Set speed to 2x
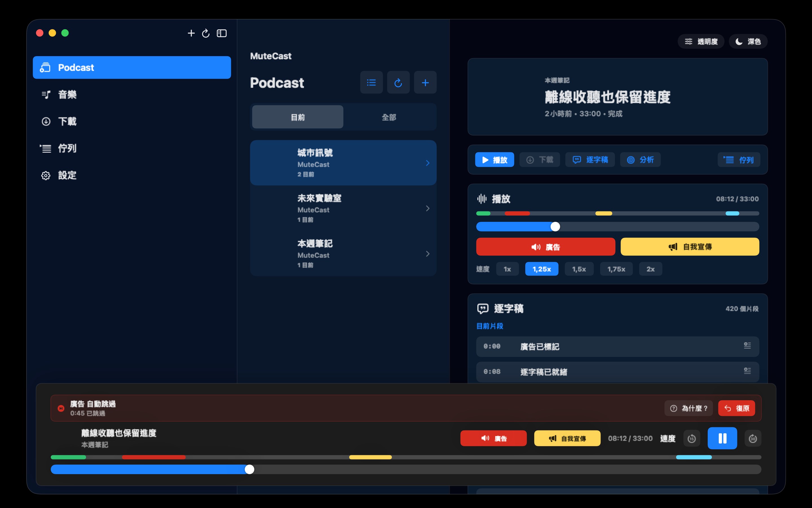The width and height of the screenshot is (812, 508). 650,269
